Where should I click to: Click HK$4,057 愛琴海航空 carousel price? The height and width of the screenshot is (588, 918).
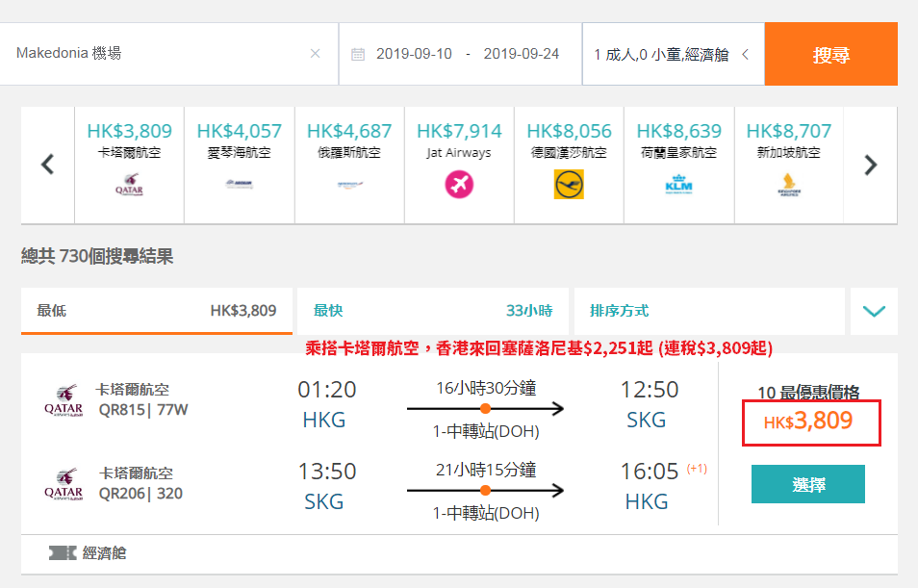pyautogui.click(x=240, y=131)
